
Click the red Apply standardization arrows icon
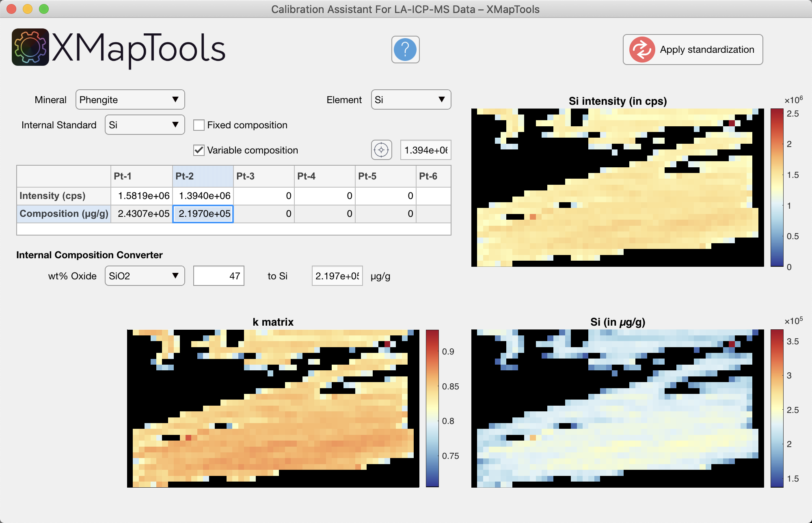642,50
